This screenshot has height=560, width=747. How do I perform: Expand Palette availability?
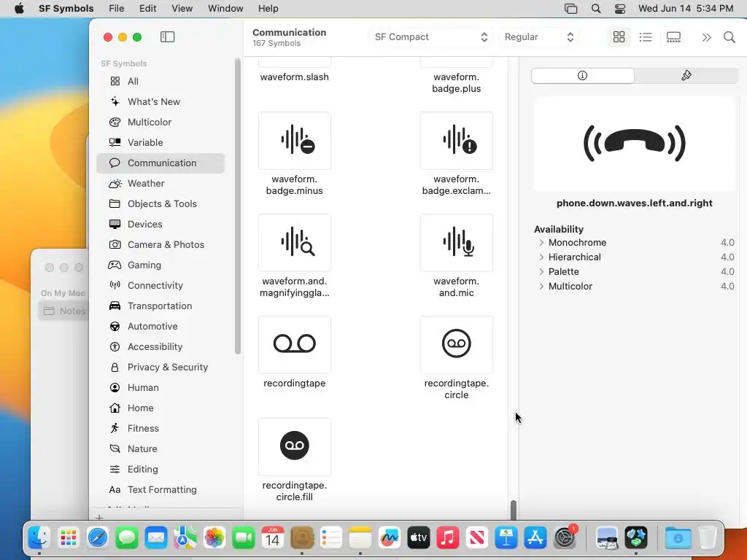click(541, 271)
